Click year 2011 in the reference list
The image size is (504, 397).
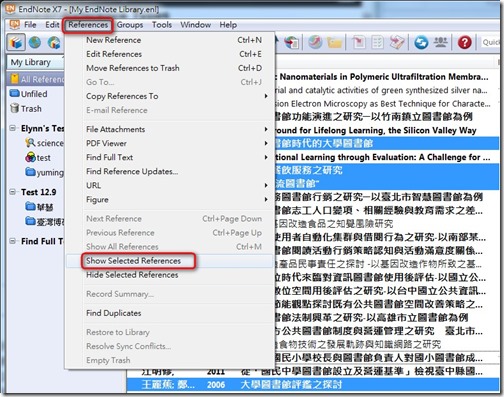[x=216, y=371]
